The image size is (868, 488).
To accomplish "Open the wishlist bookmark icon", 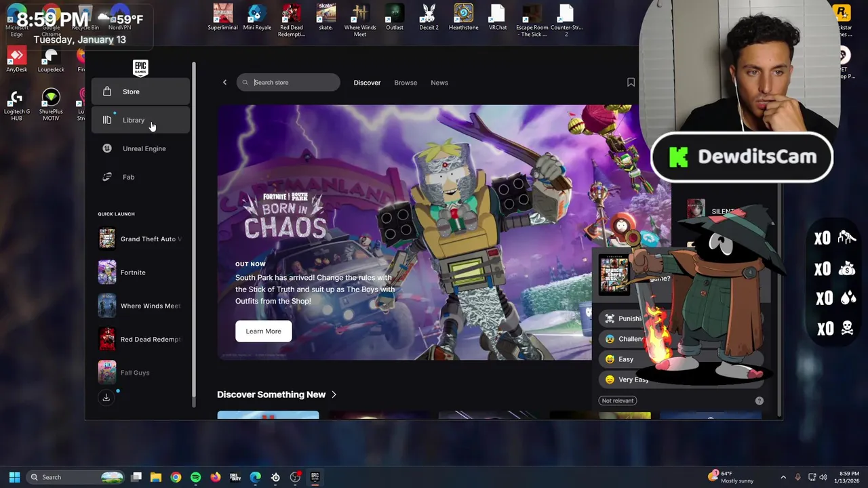I will tap(631, 83).
